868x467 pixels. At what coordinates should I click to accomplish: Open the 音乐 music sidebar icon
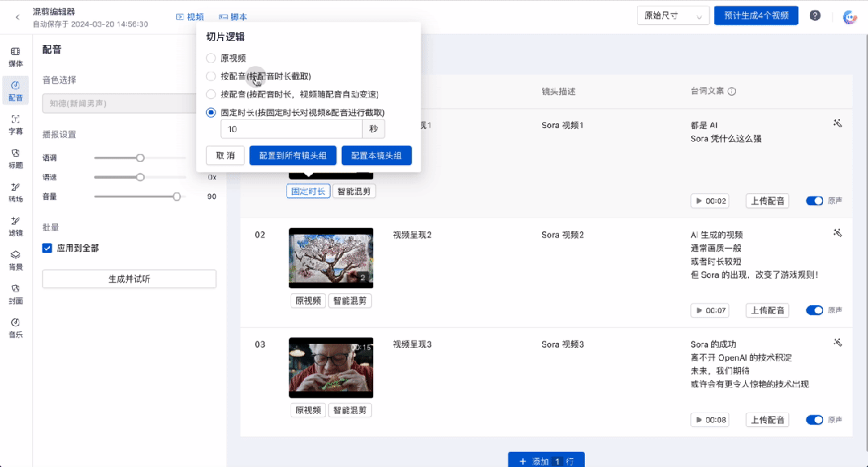point(15,328)
